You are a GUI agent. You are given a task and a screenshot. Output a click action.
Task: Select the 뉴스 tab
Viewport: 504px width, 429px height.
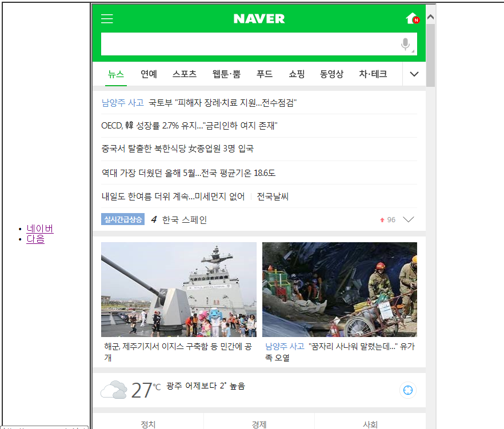[116, 74]
